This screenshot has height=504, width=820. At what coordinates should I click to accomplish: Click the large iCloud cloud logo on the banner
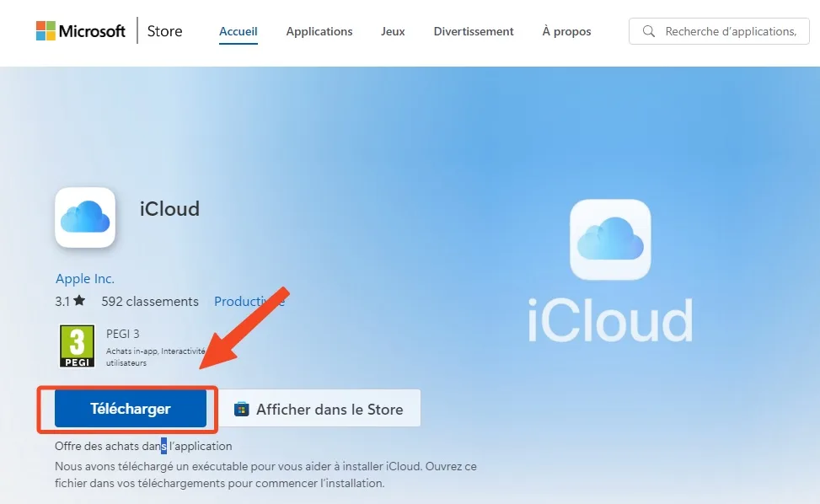610,240
